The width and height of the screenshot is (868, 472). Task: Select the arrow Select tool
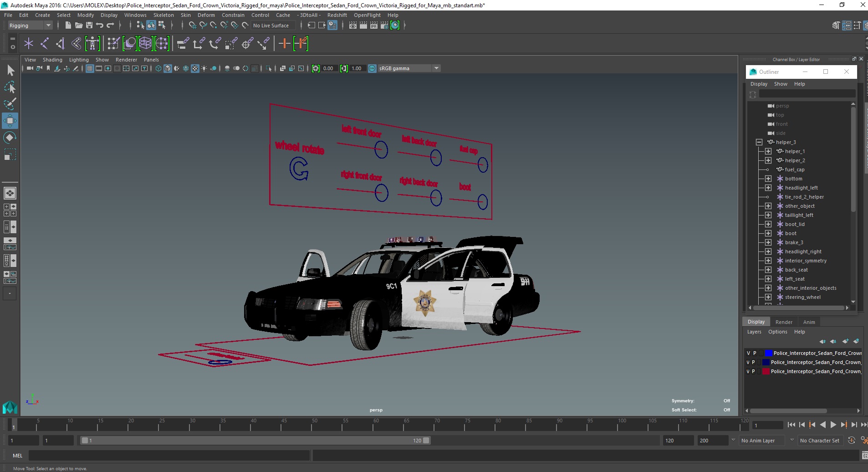point(10,70)
